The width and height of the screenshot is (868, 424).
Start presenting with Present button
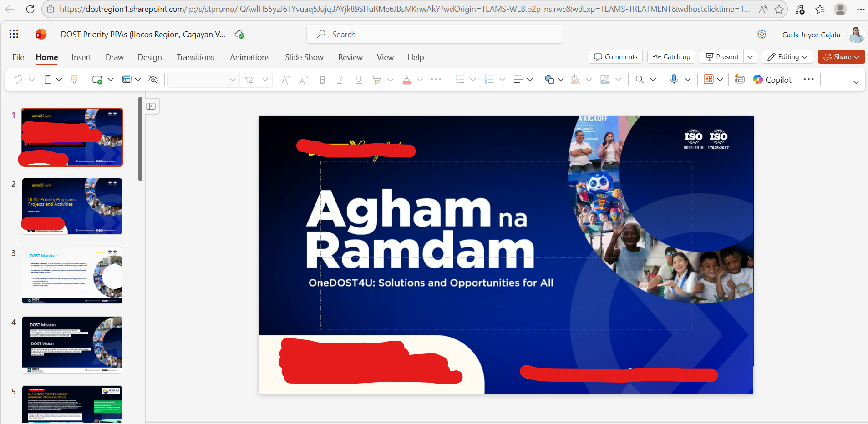coord(722,57)
